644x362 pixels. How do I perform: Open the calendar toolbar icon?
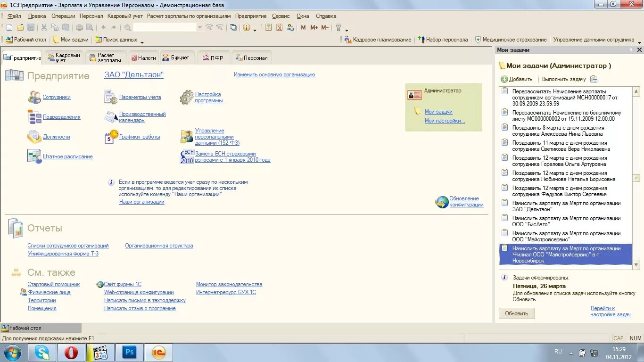point(280,27)
